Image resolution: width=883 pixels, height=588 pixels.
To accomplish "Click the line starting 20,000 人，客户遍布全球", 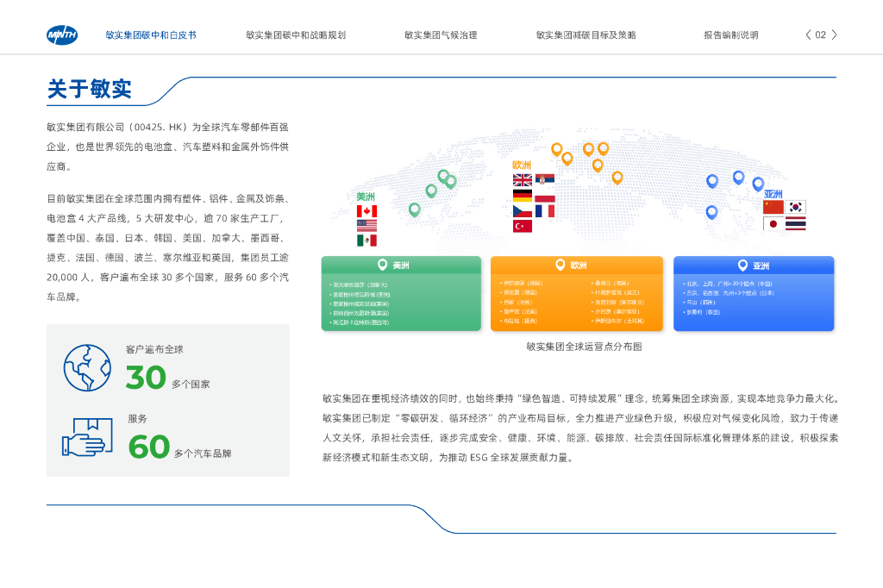I will click(168, 278).
